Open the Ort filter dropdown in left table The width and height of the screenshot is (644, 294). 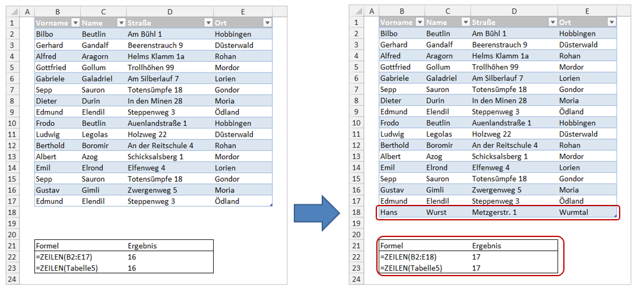[267, 23]
